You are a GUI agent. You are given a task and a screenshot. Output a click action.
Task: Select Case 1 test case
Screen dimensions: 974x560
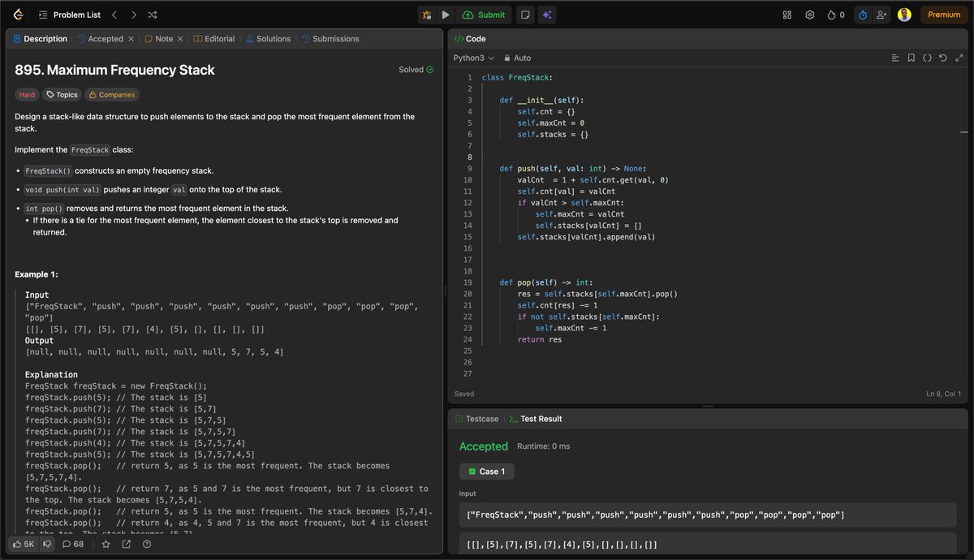click(x=486, y=472)
